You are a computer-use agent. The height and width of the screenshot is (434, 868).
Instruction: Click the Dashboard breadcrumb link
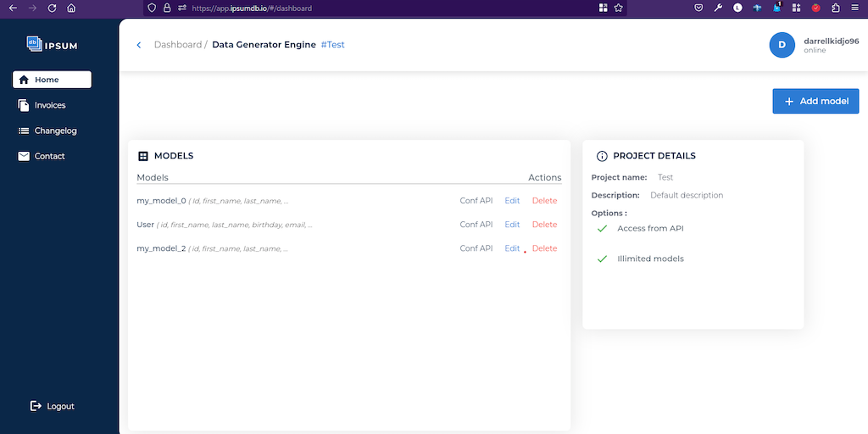[x=177, y=45]
